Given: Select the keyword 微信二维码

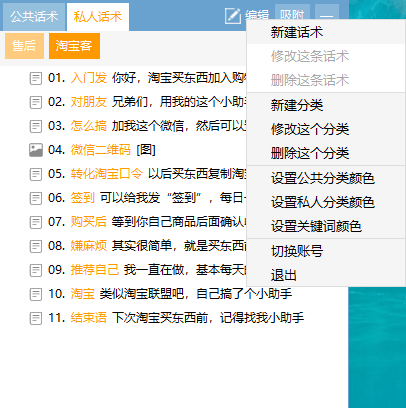Looking at the screenshot, I should click(x=101, y=150).
